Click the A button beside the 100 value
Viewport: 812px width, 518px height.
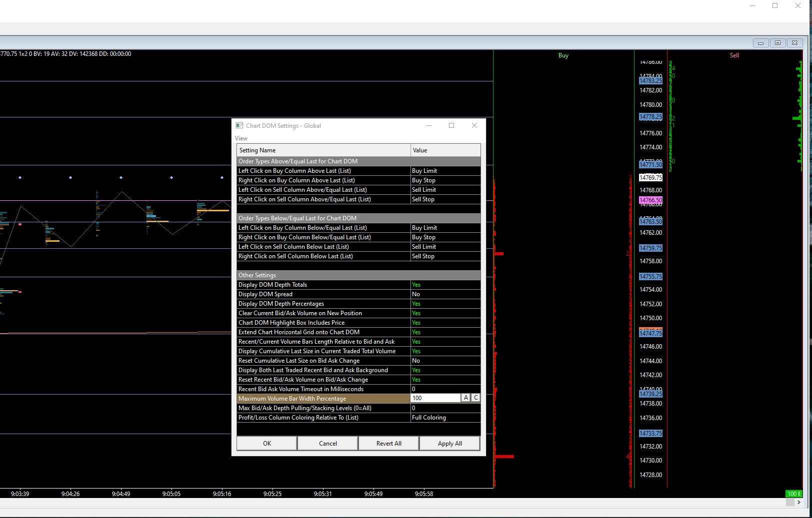466,398
